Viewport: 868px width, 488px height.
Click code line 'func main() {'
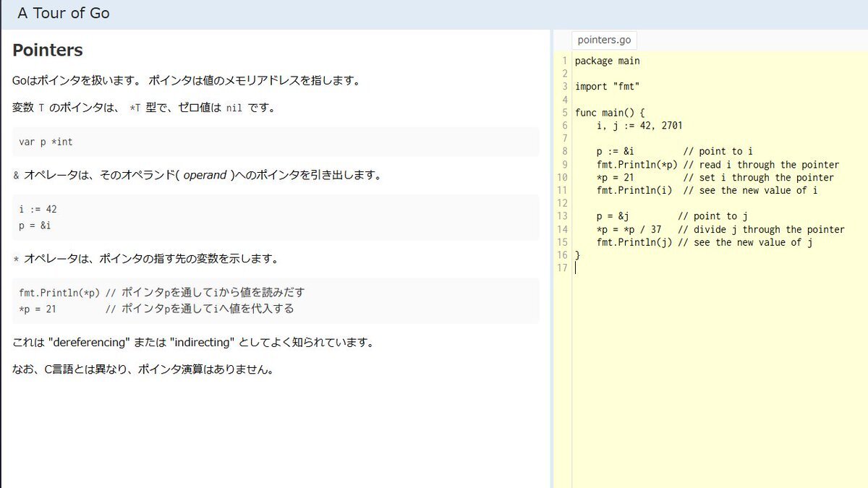pos(610,113)
